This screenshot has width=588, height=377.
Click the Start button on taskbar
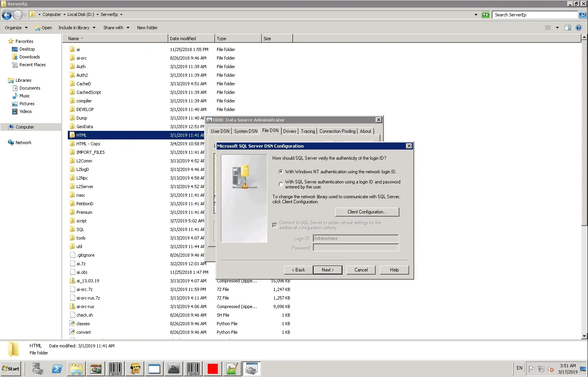[x=11, y=368]
